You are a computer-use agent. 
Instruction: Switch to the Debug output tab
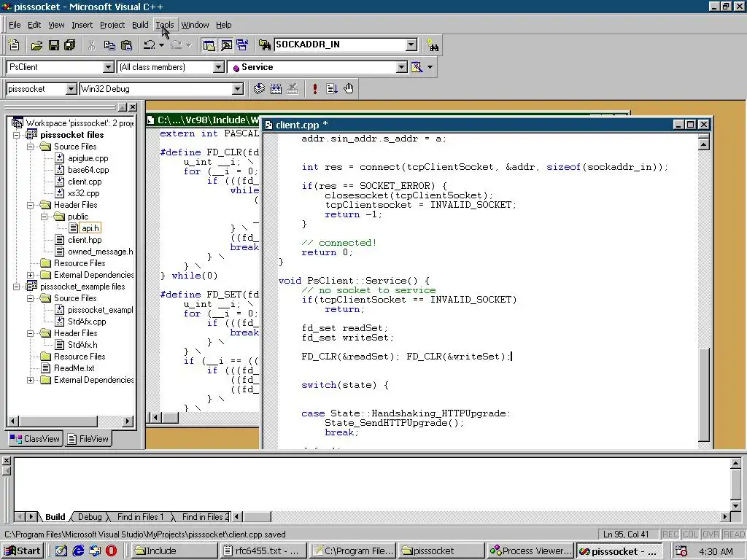[x=90, y=517]
